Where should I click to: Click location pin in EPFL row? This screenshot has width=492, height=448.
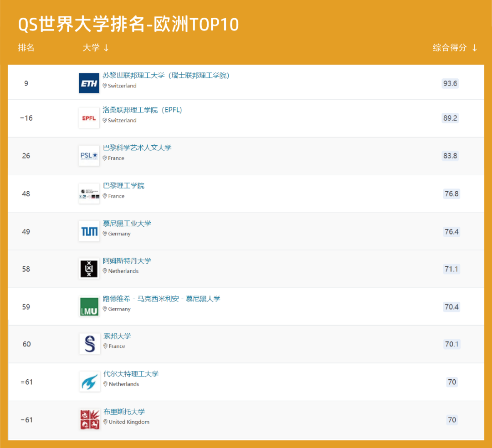(x=105, y=120)
